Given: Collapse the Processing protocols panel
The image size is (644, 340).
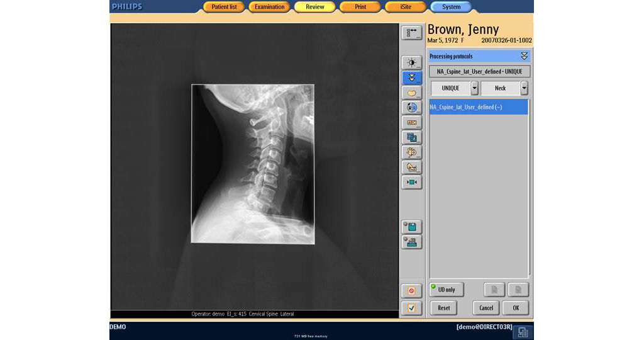Looking at the screenshot, I should pyautogui.click(x=524, y=56).
